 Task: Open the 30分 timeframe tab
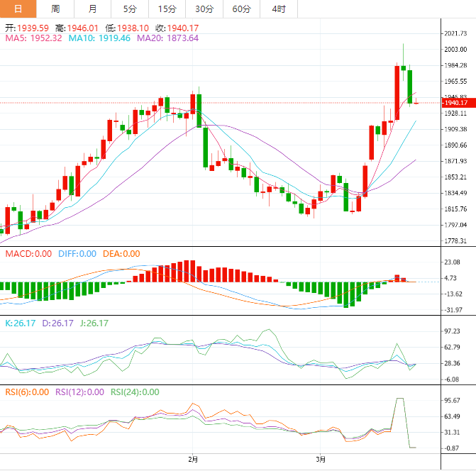coord(204,9)
